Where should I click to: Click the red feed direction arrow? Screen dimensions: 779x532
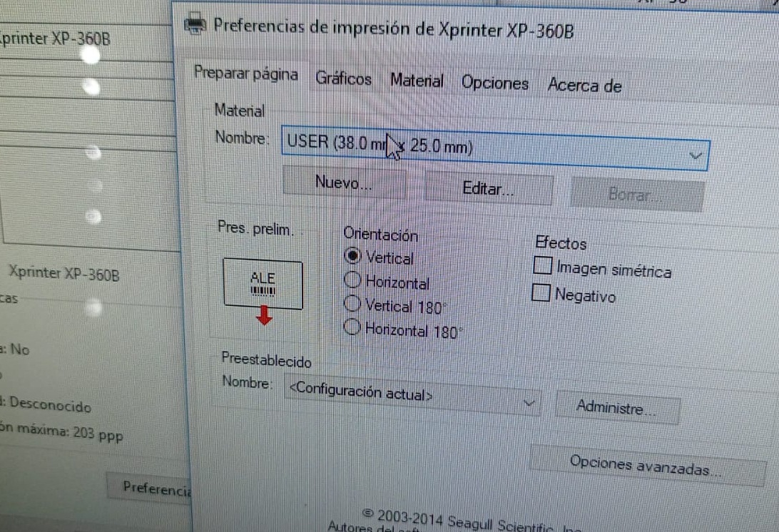pos(264,315)
